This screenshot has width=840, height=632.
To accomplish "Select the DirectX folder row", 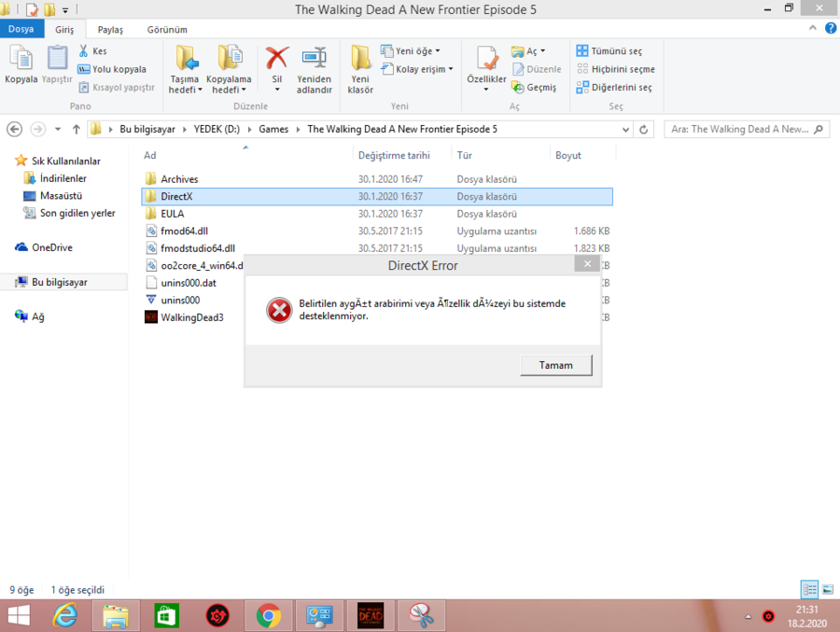I will coord(377,197).
